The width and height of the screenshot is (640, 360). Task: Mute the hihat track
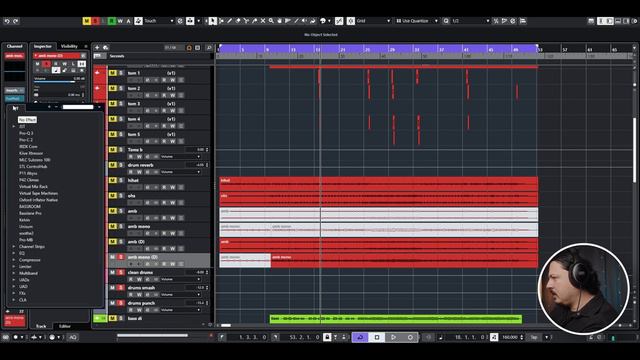pos(113,180)
